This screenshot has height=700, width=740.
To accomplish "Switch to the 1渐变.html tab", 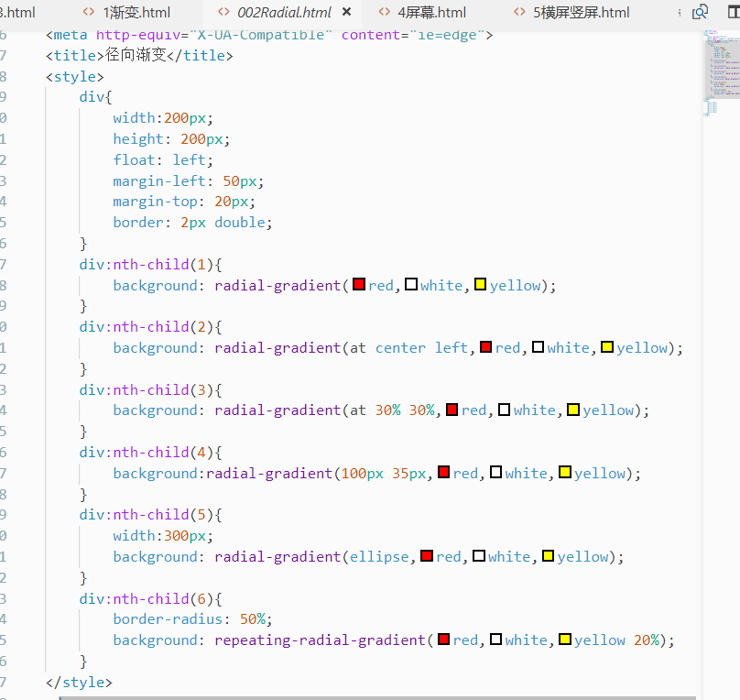I will 126,12.
